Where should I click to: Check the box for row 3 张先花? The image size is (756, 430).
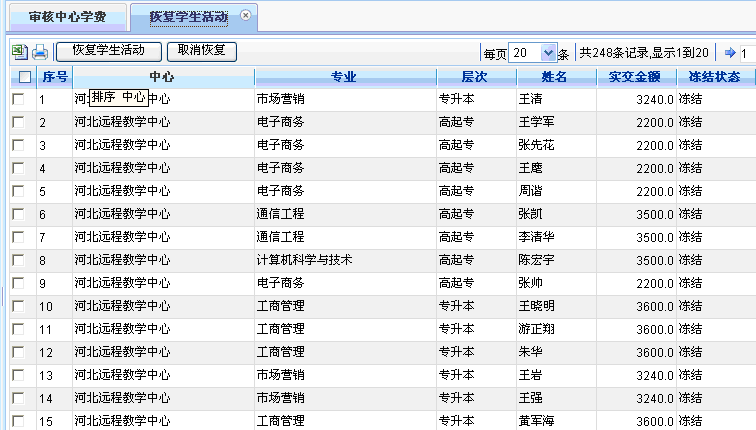coord(18,145)
